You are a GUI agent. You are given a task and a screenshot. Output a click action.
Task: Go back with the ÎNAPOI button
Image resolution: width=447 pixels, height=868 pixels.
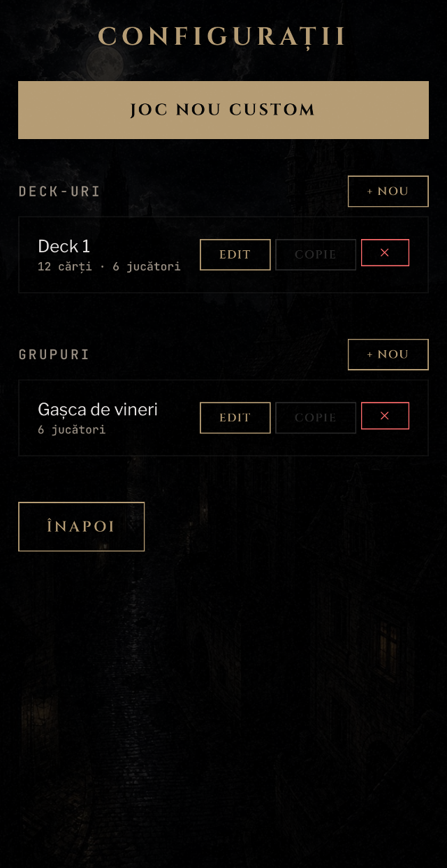coord(81,527)
